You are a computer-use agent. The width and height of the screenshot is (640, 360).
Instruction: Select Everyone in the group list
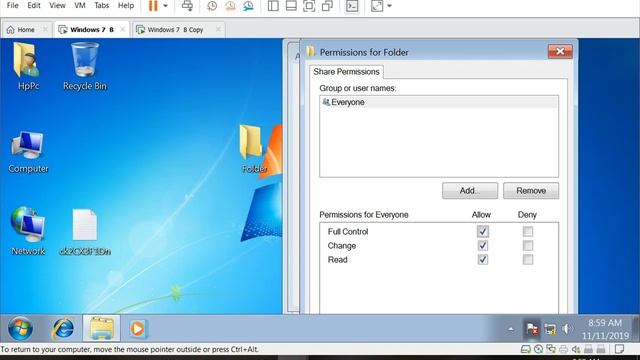pos(439,102)
